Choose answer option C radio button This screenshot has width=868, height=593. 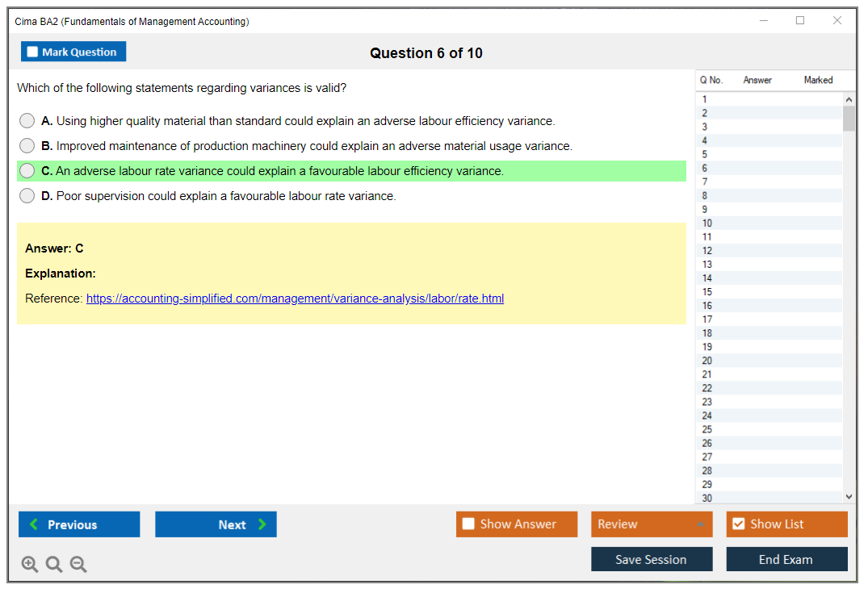27,171
